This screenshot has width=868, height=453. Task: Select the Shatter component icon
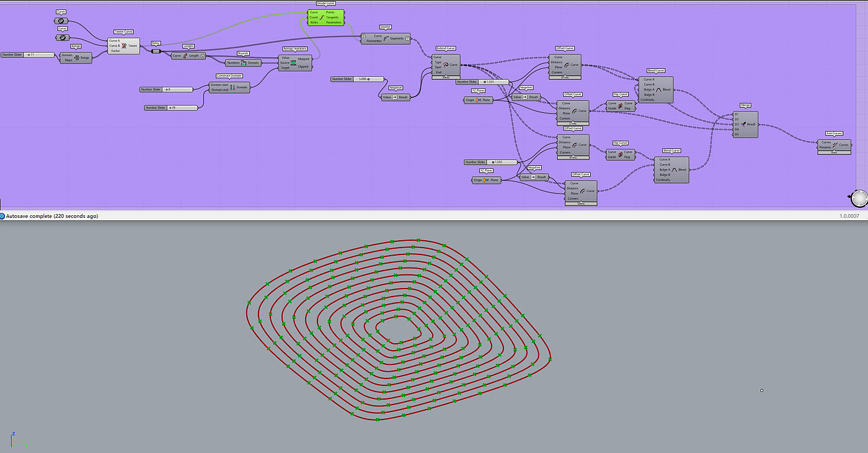(x=386, y=38)
